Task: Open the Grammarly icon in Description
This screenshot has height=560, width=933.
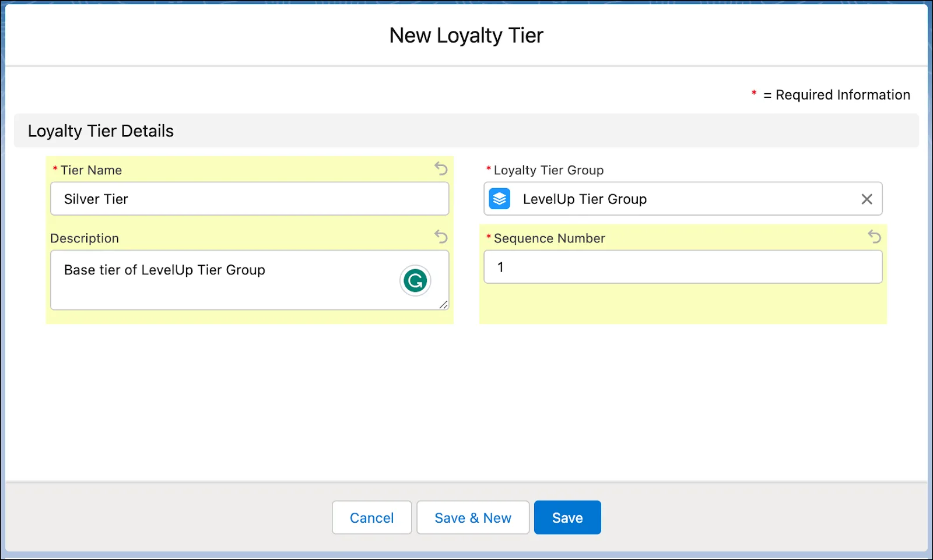Action: pyautogui.click(x=415, y=280)
